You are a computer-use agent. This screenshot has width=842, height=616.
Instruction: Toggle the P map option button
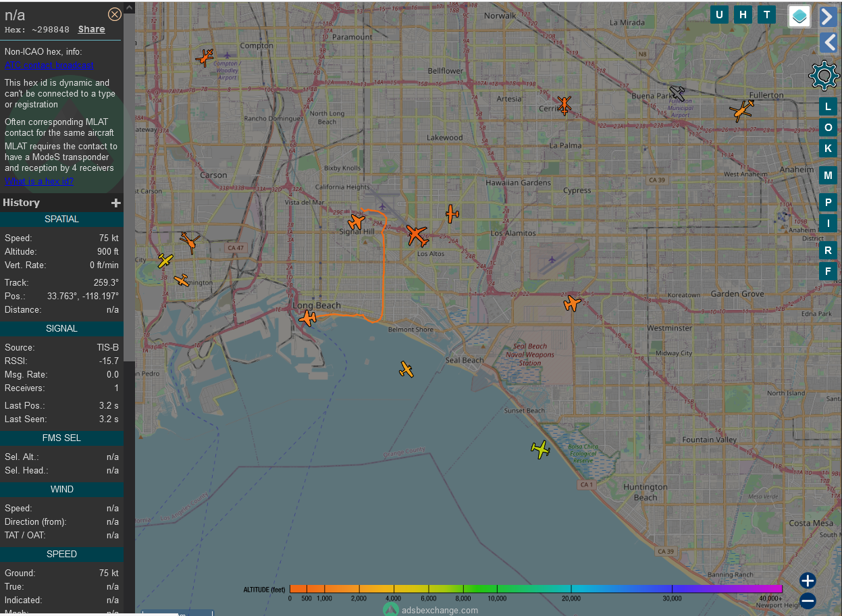[828, 202]
